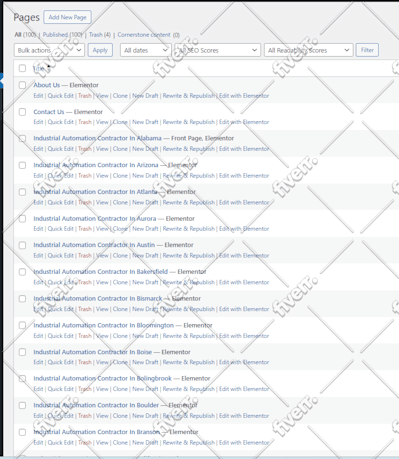Select checkbox for the Arizona page
399x459 pixels.
click(x=22, y=165)
